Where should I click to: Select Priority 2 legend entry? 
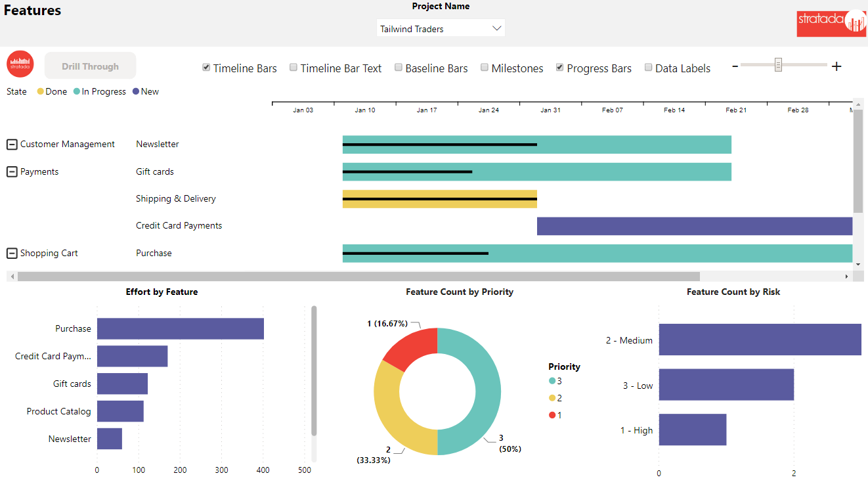(x=555, y=398)
